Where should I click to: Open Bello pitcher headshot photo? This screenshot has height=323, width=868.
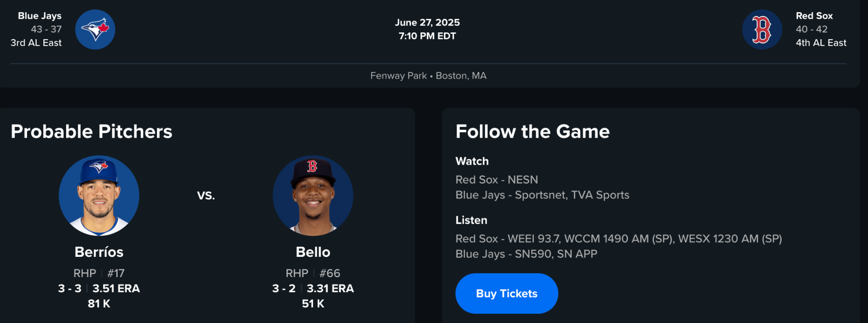(313, 196)
